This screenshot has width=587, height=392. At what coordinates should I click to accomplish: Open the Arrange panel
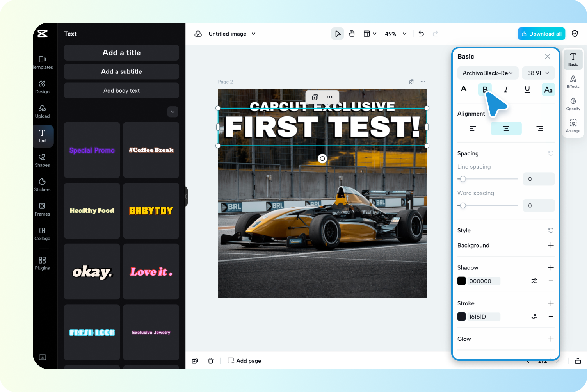click(x=573, y=126)
